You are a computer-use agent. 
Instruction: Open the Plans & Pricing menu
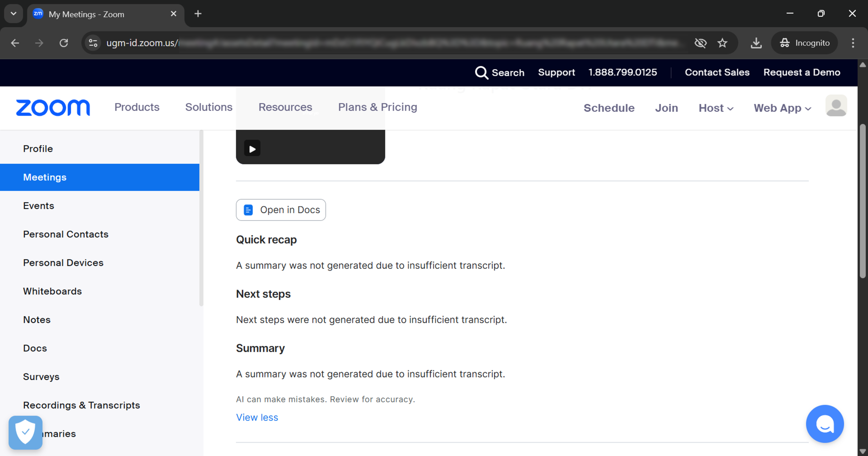click(377, 107)
